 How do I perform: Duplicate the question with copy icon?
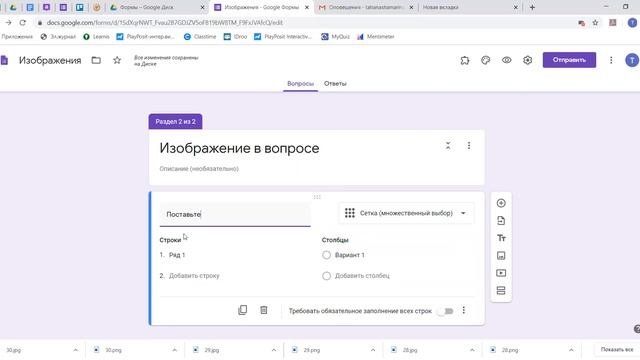[x=242, y=310]
